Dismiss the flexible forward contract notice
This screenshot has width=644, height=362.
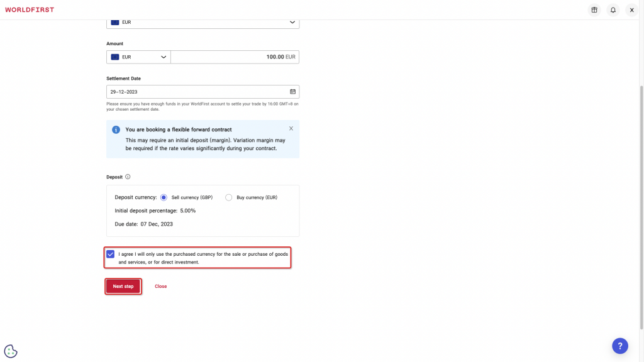pyautogui.click(x=291, y=128)
